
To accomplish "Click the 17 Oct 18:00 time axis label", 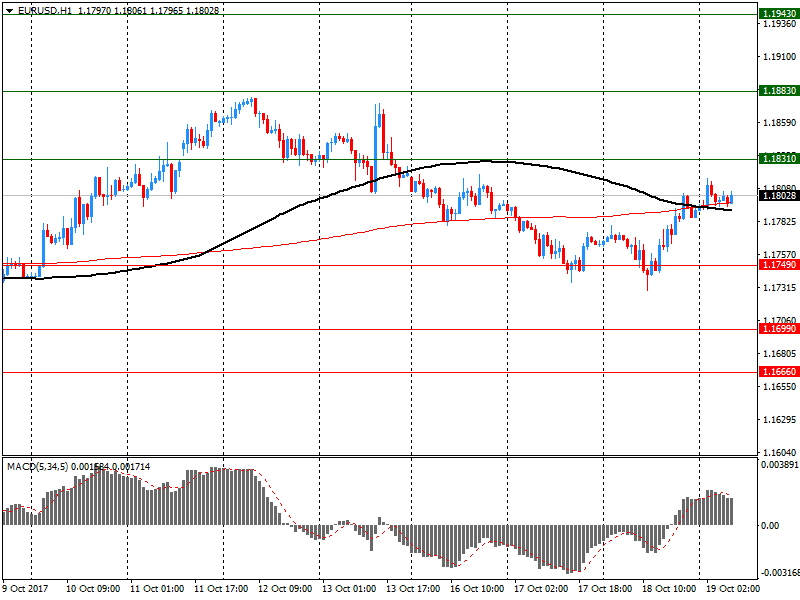I will click(605, 589).
